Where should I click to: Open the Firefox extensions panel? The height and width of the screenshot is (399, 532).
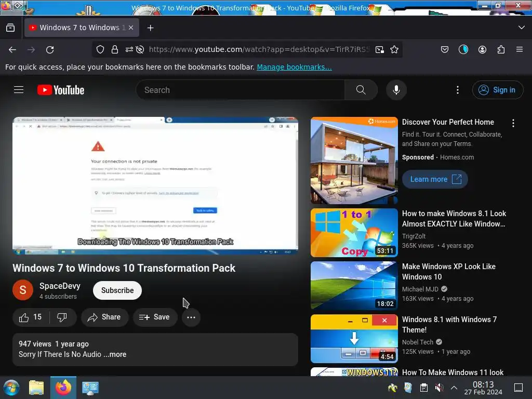click(x=501, y=49)
